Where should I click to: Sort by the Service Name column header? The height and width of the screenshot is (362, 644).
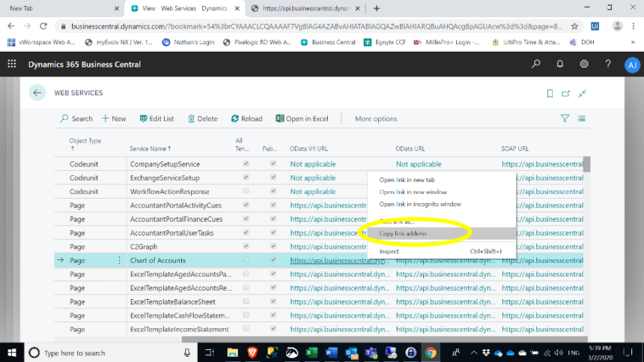[151, 148]
